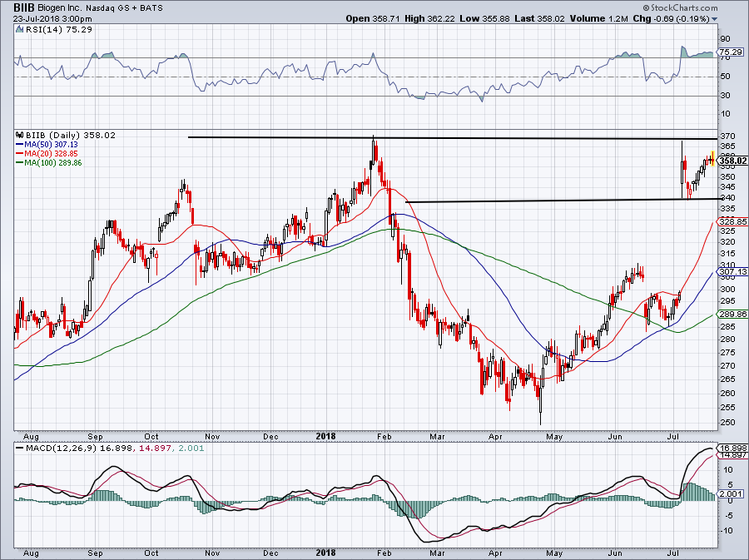Click the 75.29 RSI value tag on right axis
749x560 pixels.
click(x=731, y=52)
